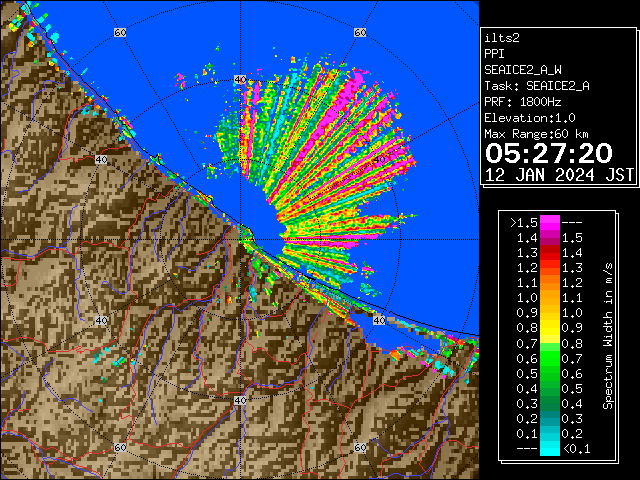640x480 pixels.
Task: Click the bright green 0.6–0.7 legend swatch
Action: (550, 358)
